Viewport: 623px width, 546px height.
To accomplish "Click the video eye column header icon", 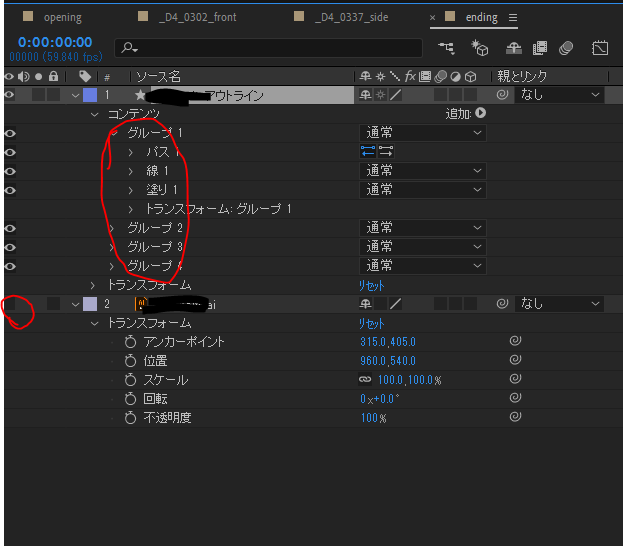I will coord(9,76).
